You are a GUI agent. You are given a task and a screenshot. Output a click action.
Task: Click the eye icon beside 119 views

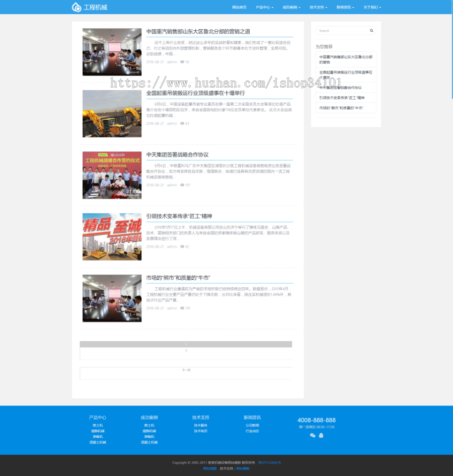pyautogui.click(x=182, y=308)
